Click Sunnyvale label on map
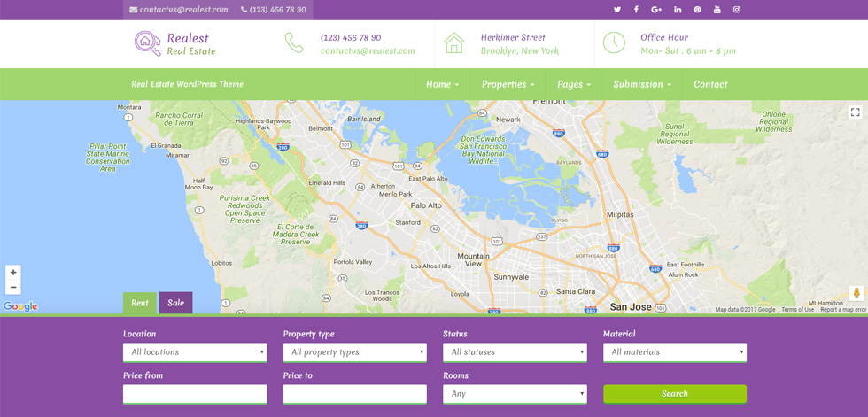This screenshot has height=417, width=868. point(512,276)
